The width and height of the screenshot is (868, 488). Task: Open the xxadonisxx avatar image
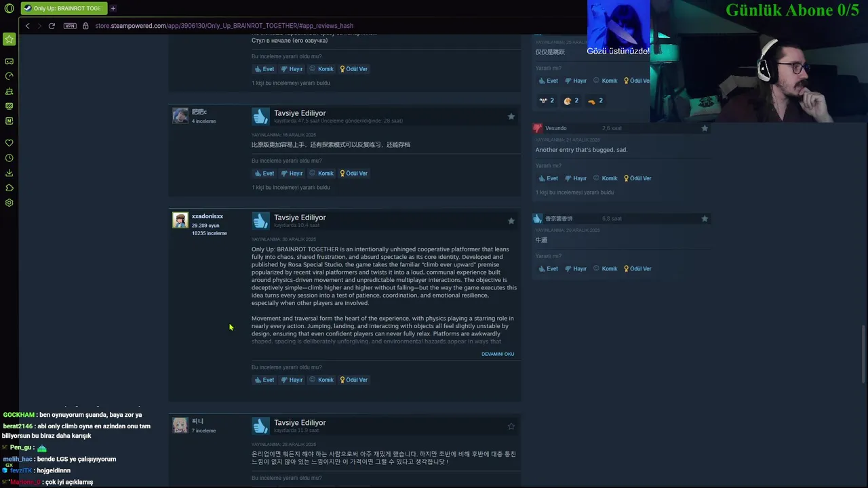tap(180, 220)
